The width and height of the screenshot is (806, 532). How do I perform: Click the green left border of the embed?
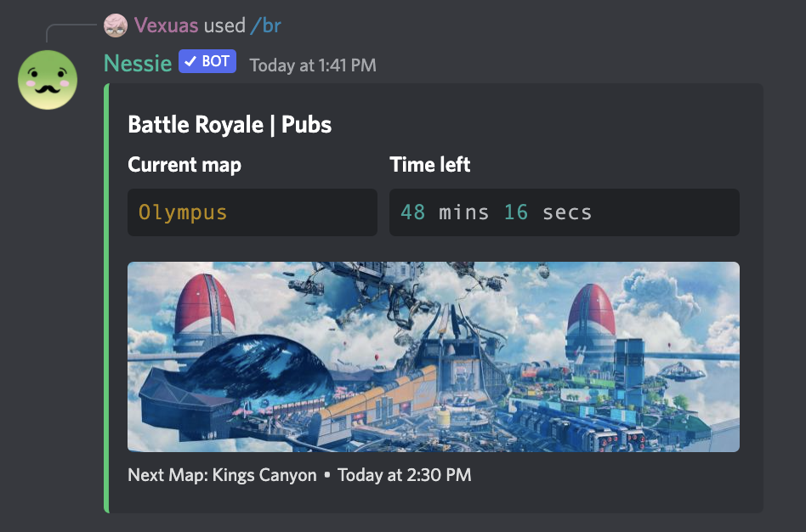[x=106, y=298]
